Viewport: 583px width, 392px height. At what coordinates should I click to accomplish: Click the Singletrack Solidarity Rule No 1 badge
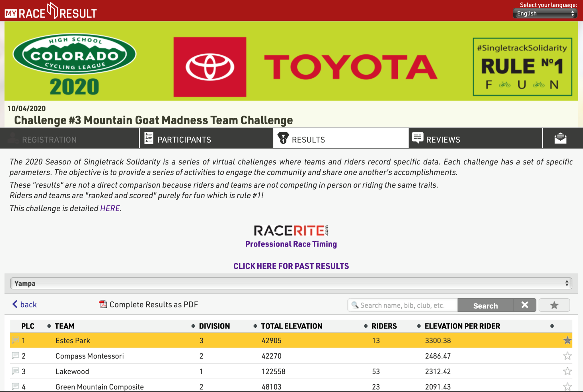[x=522, y=67]
